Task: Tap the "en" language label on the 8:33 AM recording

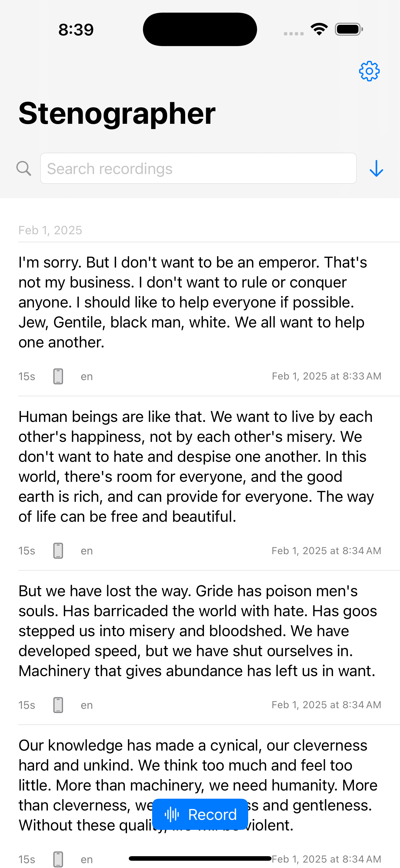Action: [x=87, y=376]
